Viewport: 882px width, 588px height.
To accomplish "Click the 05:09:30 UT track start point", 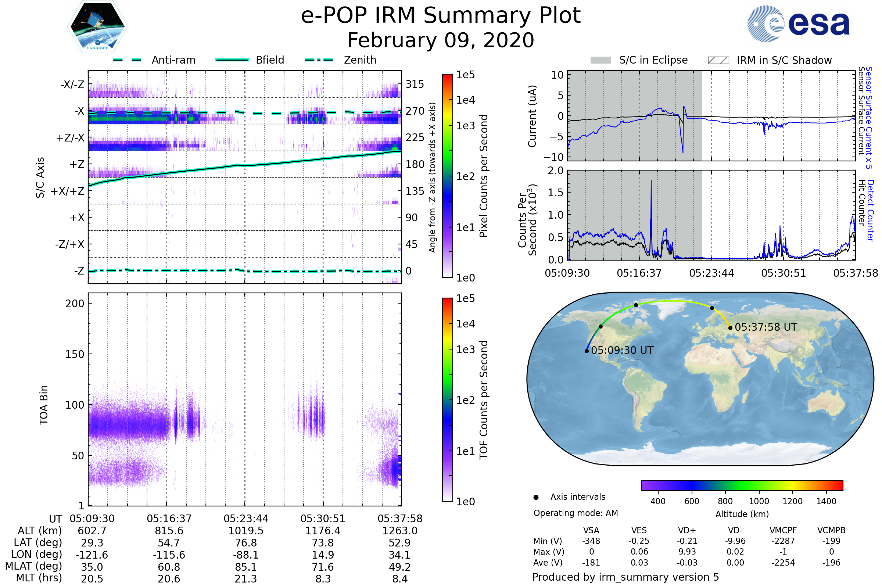I will pyautogui.click(x=587, y=351).
